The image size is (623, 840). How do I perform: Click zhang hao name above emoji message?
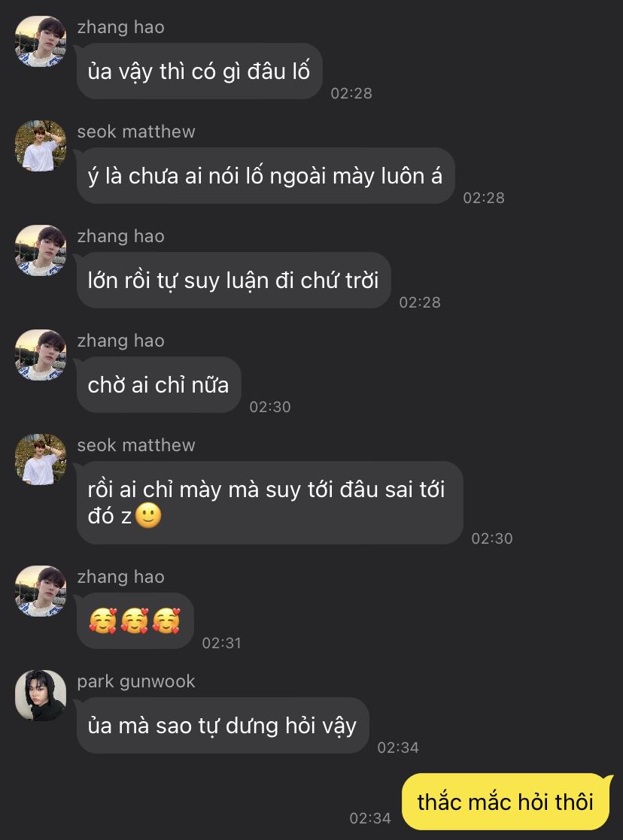click(120, 577)
